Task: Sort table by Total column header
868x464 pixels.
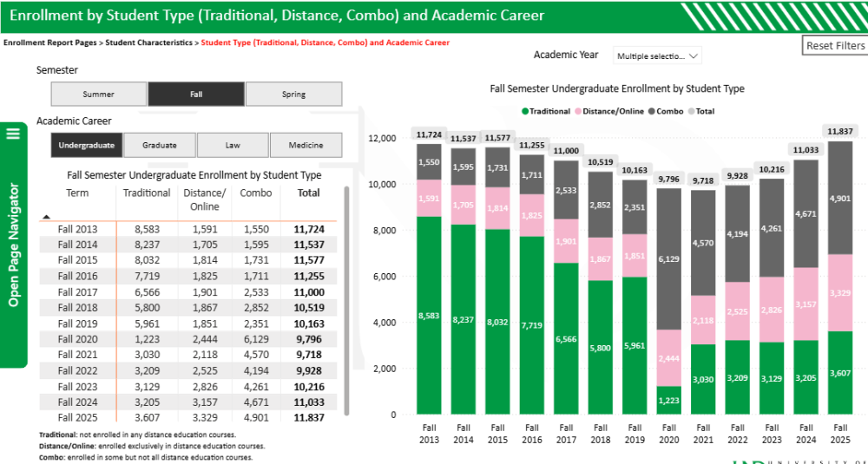Action: [308, 193]
